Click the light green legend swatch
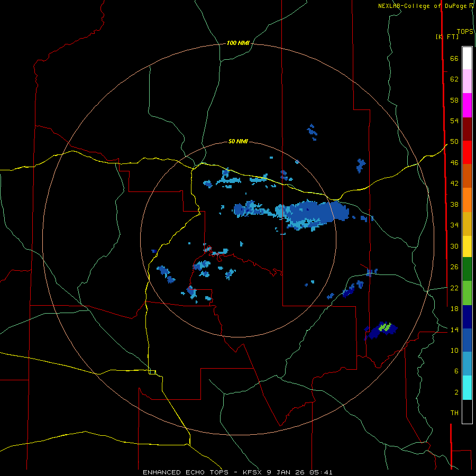Screen dimensions: 476x476 467,293
